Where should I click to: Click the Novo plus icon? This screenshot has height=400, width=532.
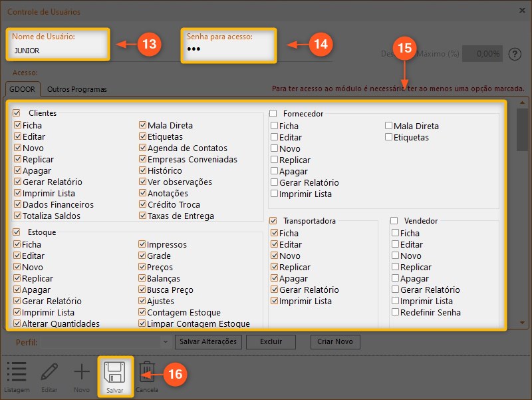click(x=82, y=373)
